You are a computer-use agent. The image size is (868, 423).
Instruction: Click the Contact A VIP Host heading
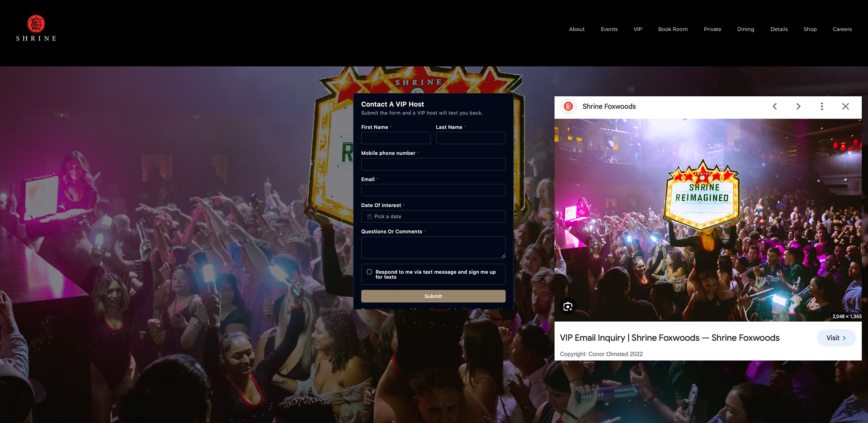(x=392, y=105)
